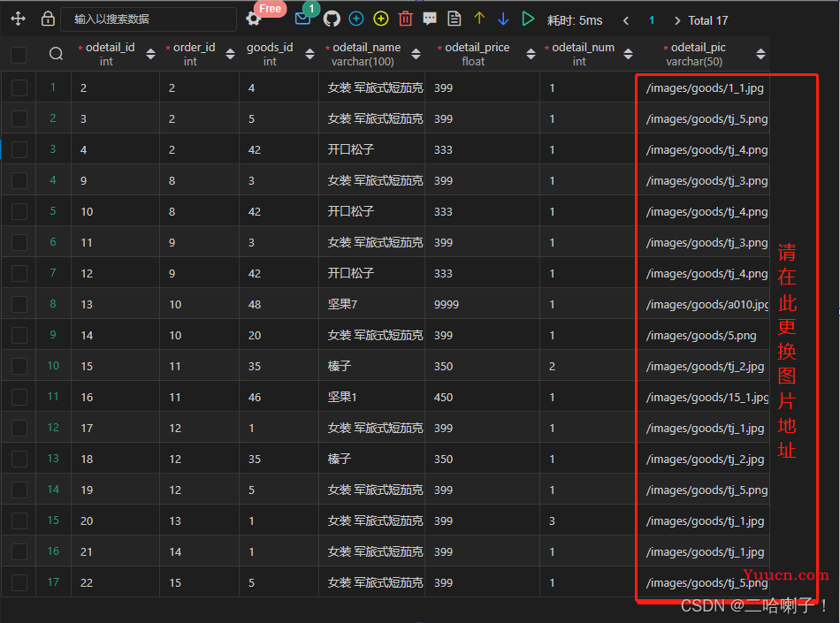The image size is (840, 623).
Task: Select row number 9
Action: point(53,335)
